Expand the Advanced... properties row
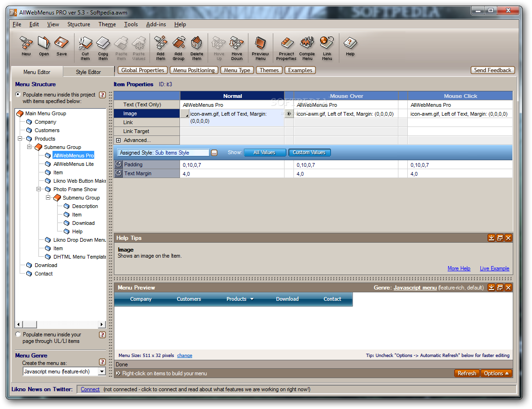The width and height of the screenshot is (532, 409). point(119,140)
